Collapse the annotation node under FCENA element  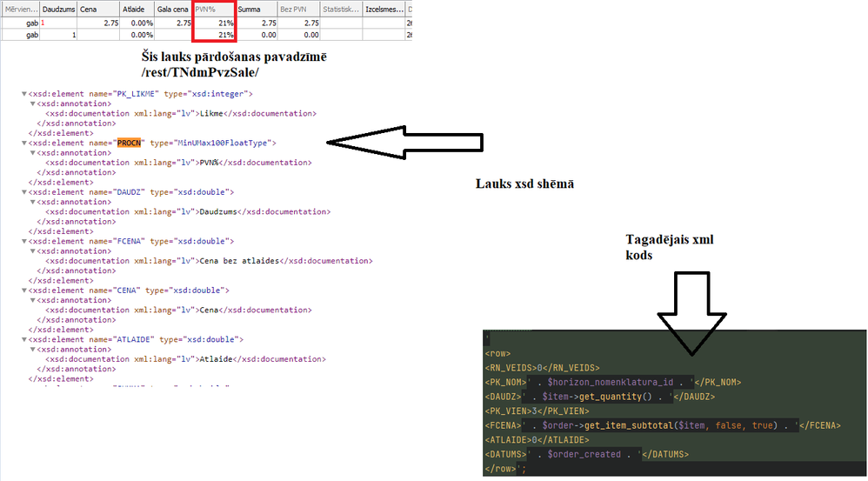(x=33, y=251)
